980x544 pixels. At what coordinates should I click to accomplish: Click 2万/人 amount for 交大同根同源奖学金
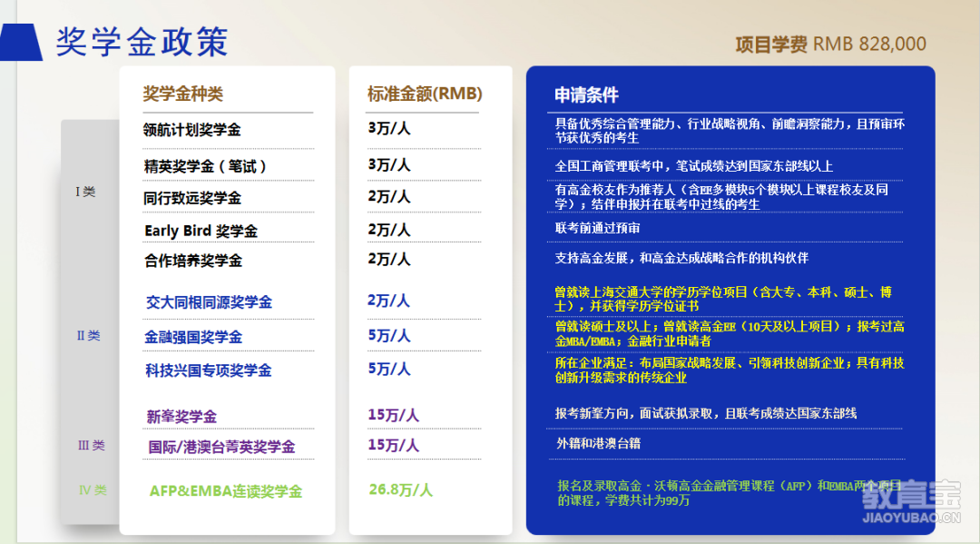(388, 301)
